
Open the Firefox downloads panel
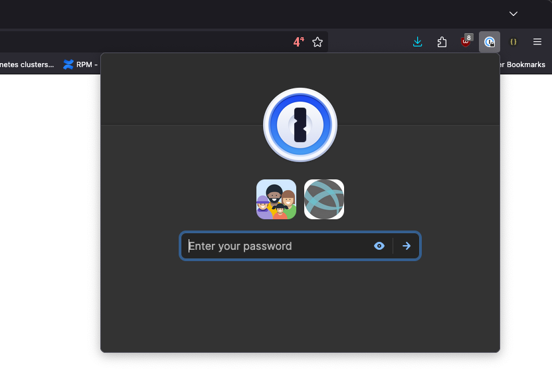tap(417, 42)
